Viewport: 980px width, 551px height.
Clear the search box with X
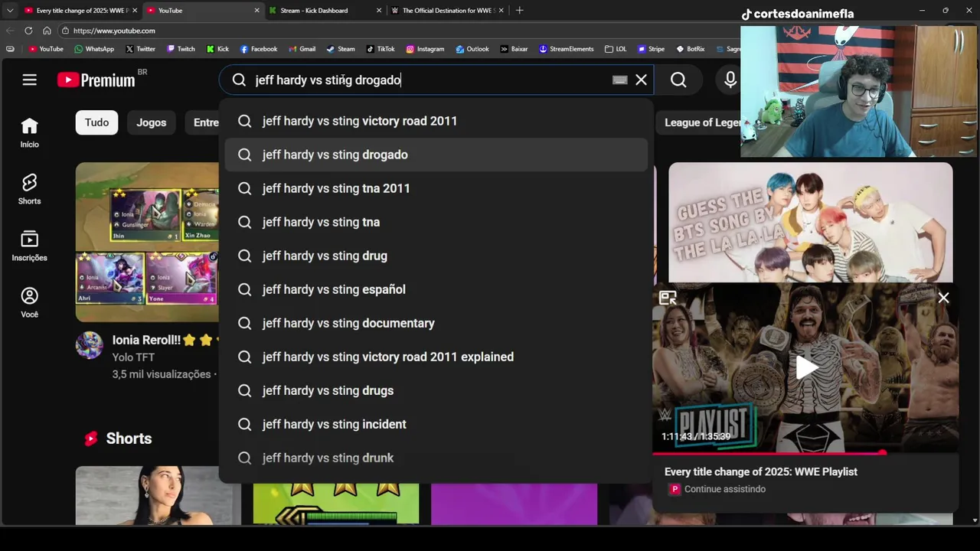(x=641, y=80)
